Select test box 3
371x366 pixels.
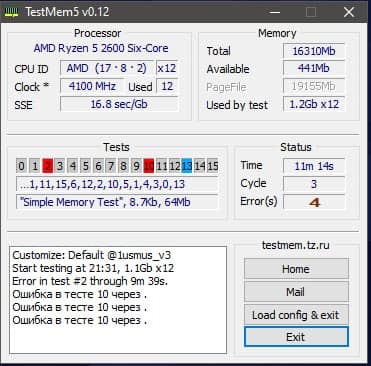(x=60, y=166)
